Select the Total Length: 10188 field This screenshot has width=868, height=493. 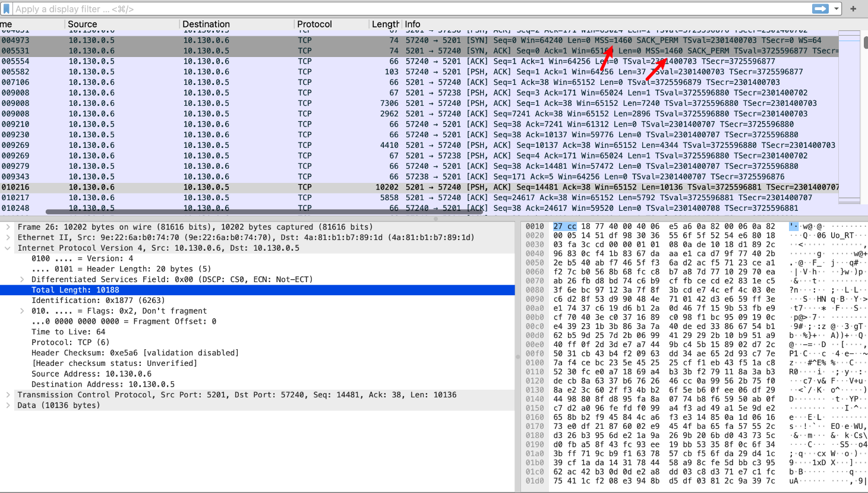pos(257,290)
